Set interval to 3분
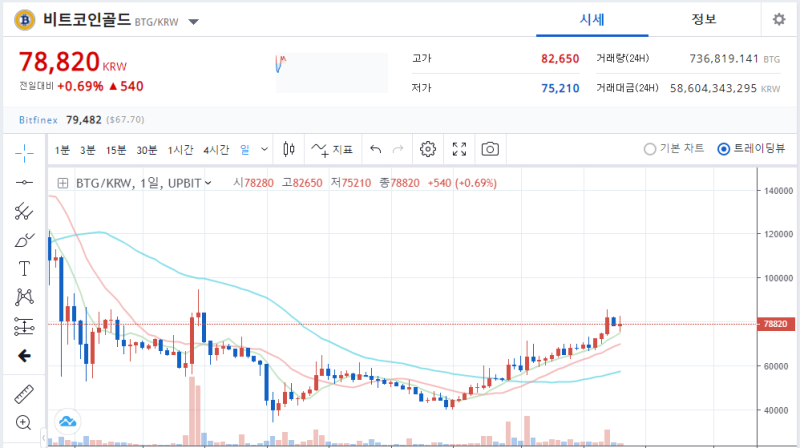This screenshot has height=448, width=800. (87, 150)
